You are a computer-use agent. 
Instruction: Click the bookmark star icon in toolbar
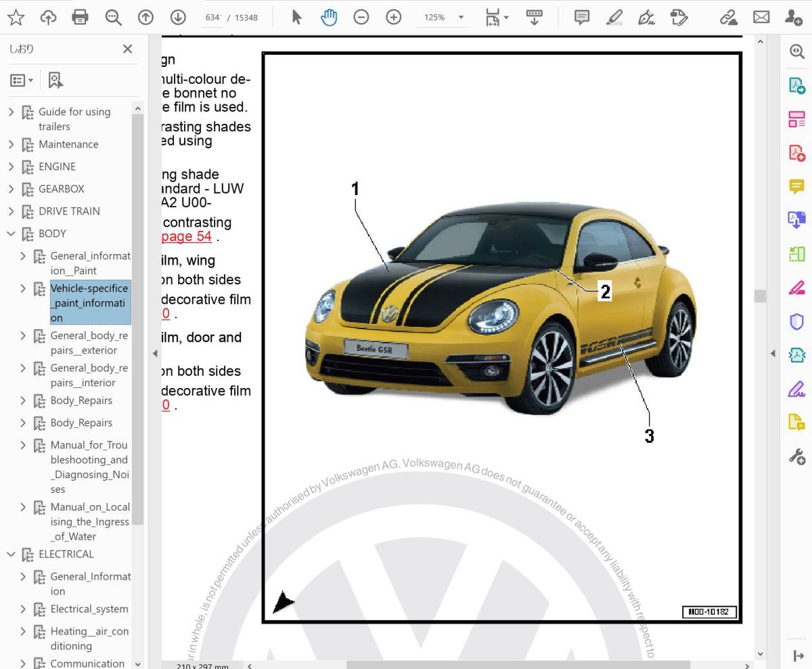[x=16, y=17]
